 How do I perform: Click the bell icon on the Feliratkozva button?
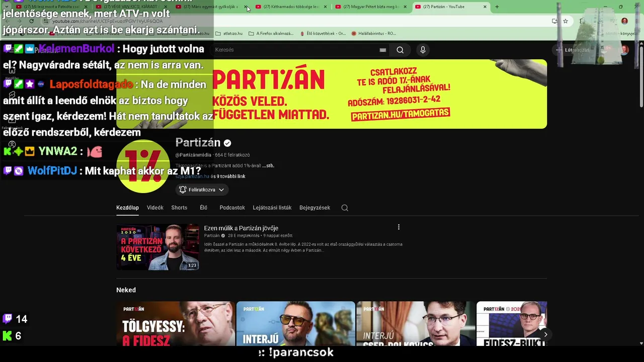(183, 190)
